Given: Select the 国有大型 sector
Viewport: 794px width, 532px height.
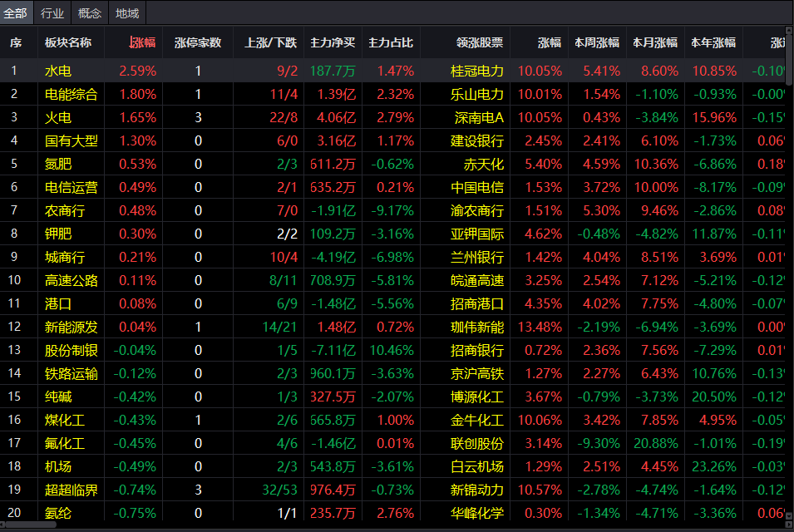Looking at the screenshot, I should (x=71, y=140).
